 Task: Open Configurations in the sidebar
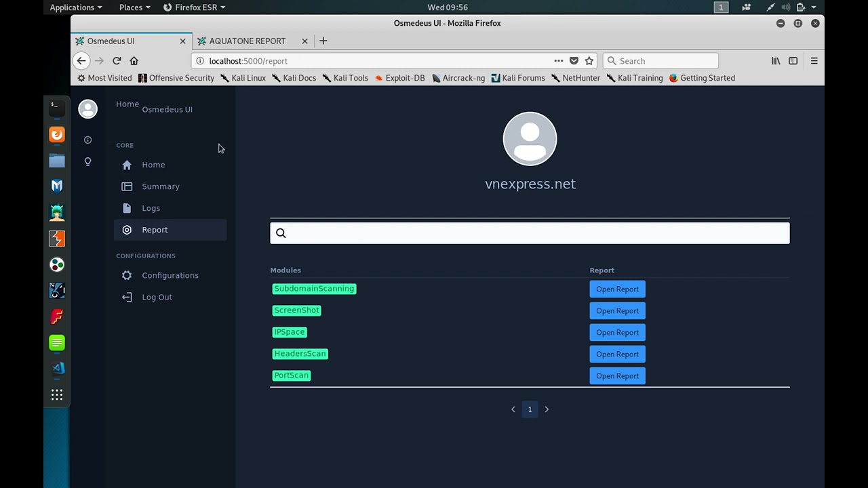(x=170, y=275)
